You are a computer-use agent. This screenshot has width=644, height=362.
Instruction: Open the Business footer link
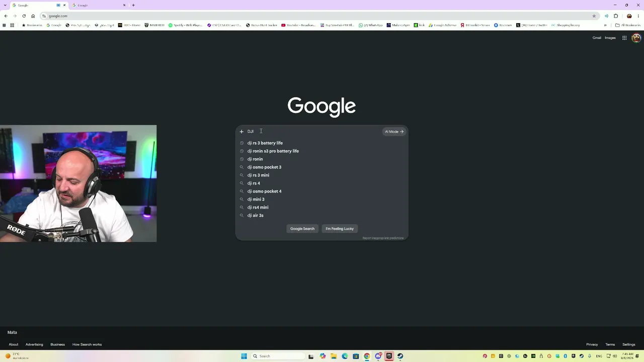pos(57,344)
